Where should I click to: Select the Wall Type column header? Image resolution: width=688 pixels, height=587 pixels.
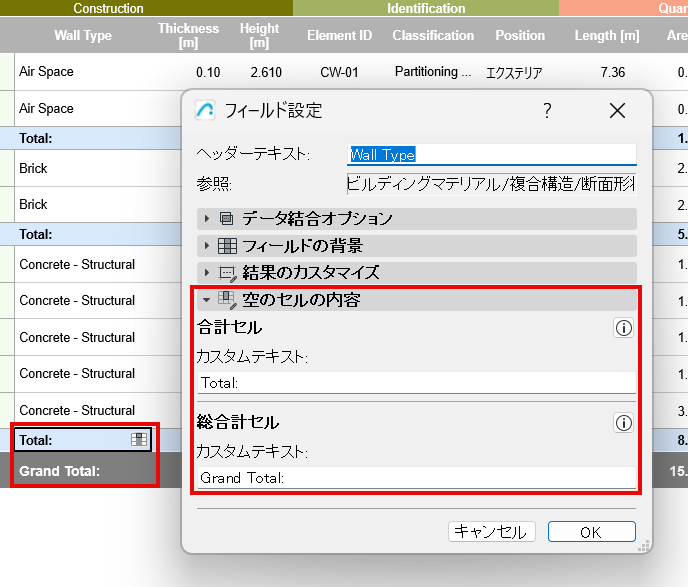(83, 35)
